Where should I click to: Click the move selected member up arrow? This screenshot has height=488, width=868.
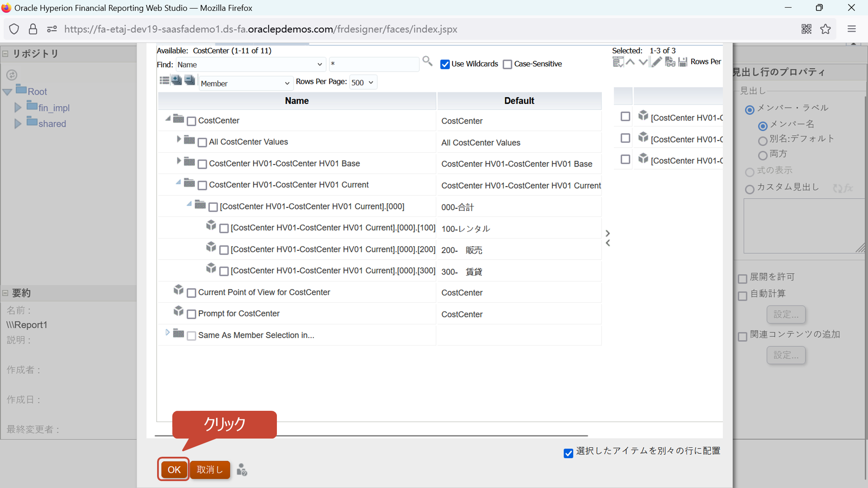(631, 62)
